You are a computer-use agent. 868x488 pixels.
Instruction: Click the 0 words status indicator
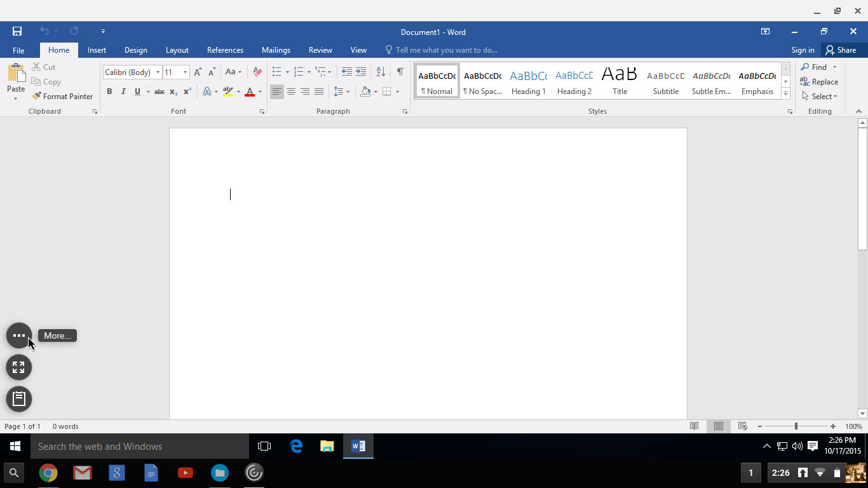[65, 426]
